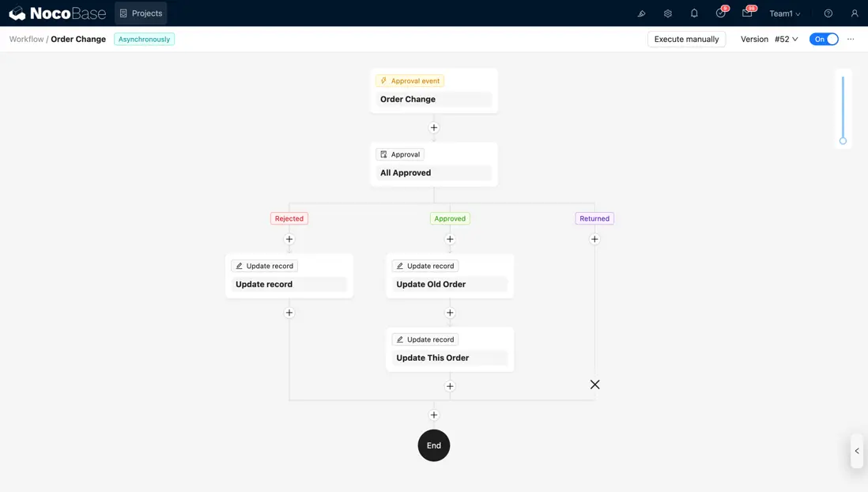The image size is (868, 492).
Task: Open the workflow options ellipsis menu
Action: pyautogui.click(x=850, y=38)
